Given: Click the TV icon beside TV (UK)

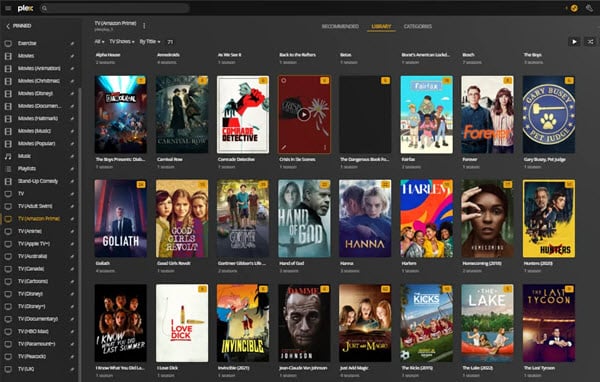Looking at the screenshot, I should click(x=8, y=369).
